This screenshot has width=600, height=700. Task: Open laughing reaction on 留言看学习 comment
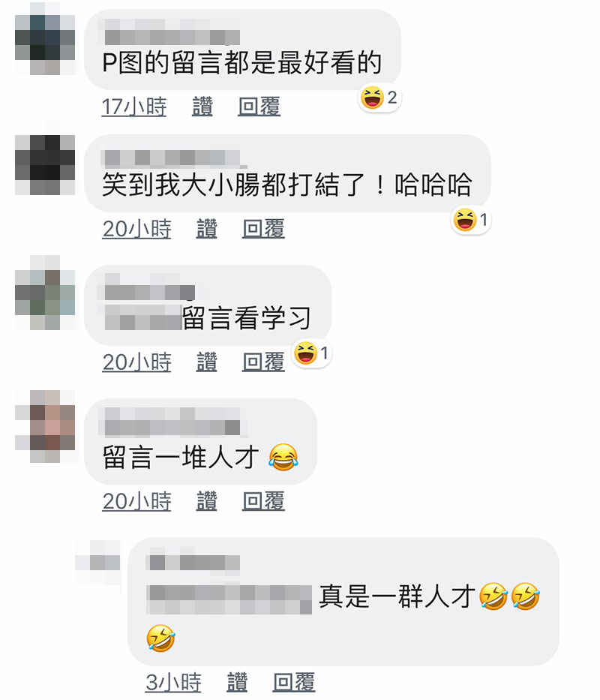pyautogui.click(x=312, y=353)
